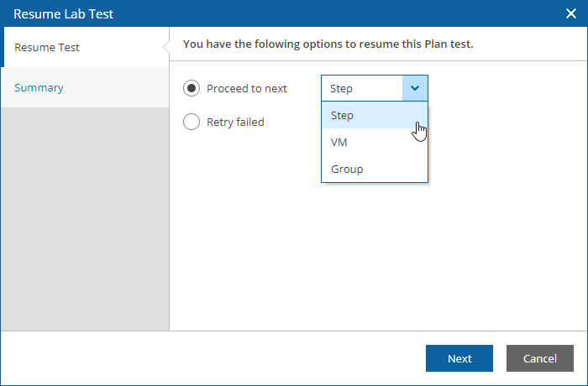Click the resume options header sentence
588x386 pixels.
(x=328, y=44)
